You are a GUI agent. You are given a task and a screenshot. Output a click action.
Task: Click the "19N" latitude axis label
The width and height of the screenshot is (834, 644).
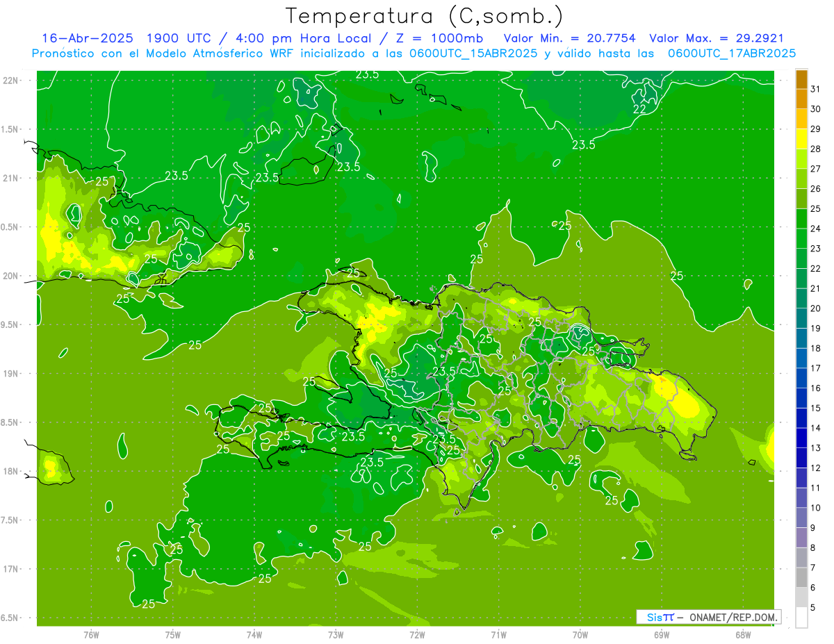tap(12, 374)
